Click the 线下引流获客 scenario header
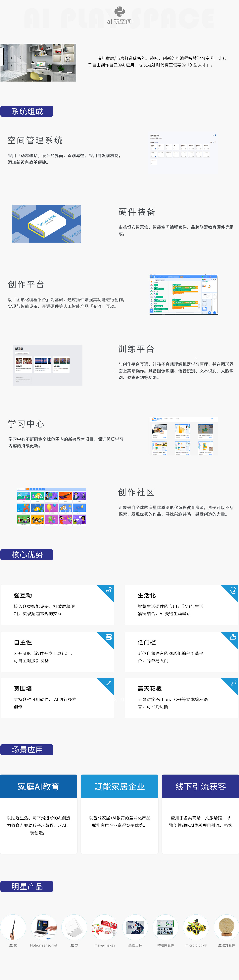Image resolution: width=239 pixels, height=980 pixels. (200, 786)
